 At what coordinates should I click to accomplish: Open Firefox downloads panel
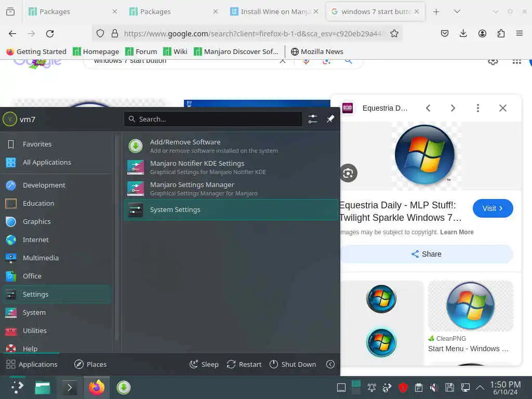(463, 34)
